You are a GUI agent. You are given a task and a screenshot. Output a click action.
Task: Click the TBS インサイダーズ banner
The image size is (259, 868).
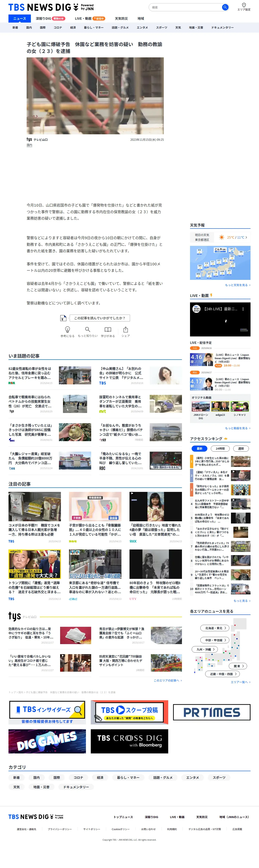(x=47, y=712)
